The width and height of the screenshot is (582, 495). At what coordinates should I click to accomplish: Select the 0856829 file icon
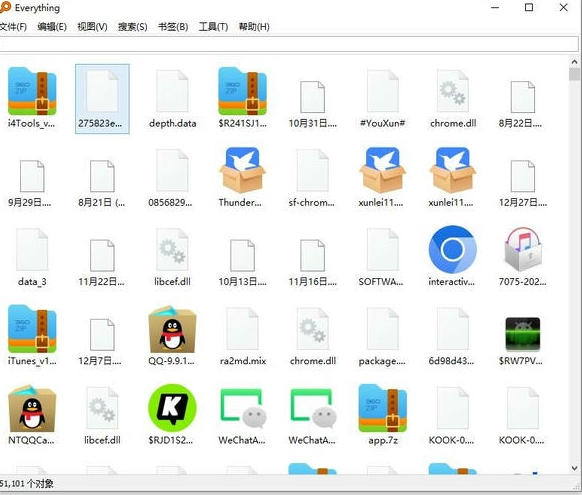(172, 171)
